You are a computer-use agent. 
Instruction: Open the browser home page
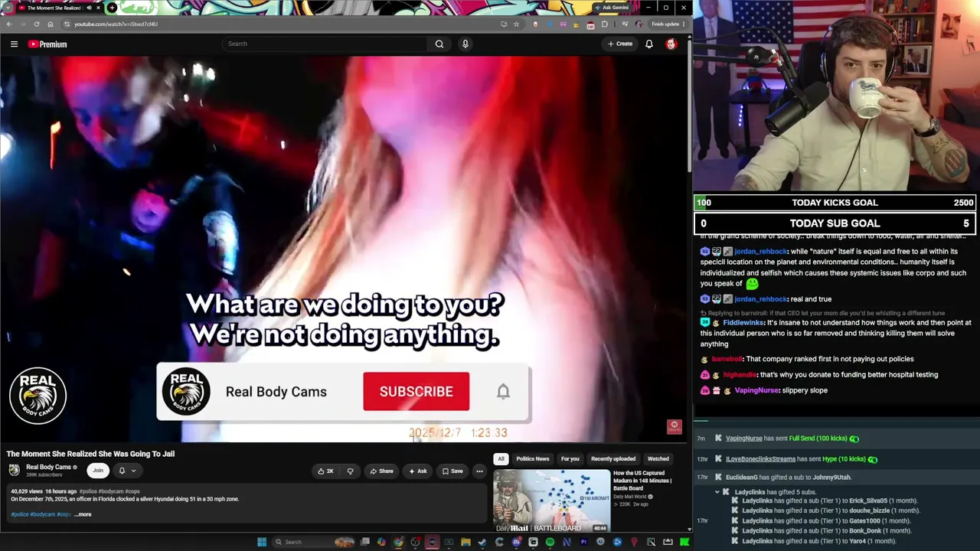point(51,24)
